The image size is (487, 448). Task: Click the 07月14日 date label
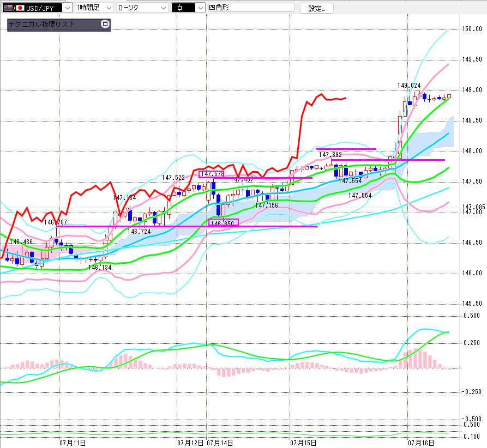pos(220,443)
